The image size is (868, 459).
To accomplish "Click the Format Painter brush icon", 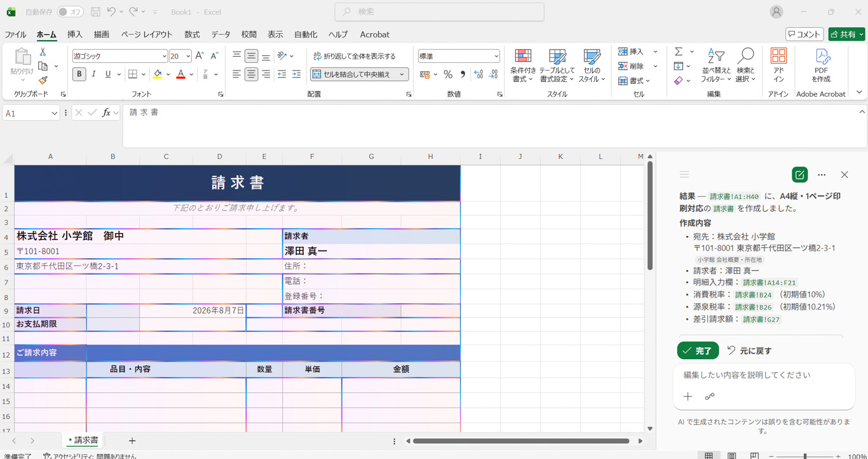I will 43,81.
